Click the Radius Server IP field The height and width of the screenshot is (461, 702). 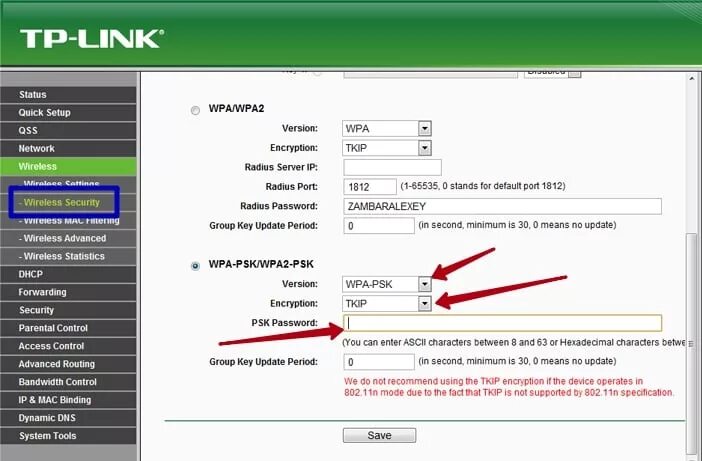tap(392, 167)
